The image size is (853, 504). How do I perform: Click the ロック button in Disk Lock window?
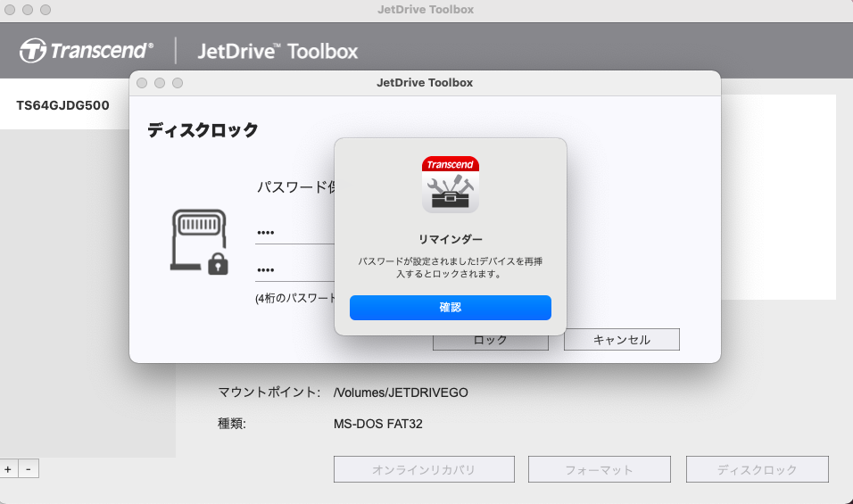[490, 341]
